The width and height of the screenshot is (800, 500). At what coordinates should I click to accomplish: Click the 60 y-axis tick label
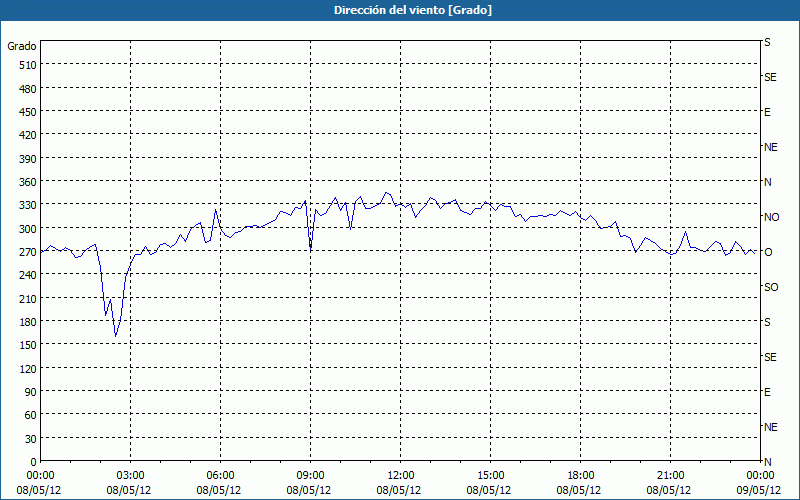tap(31, 415)
